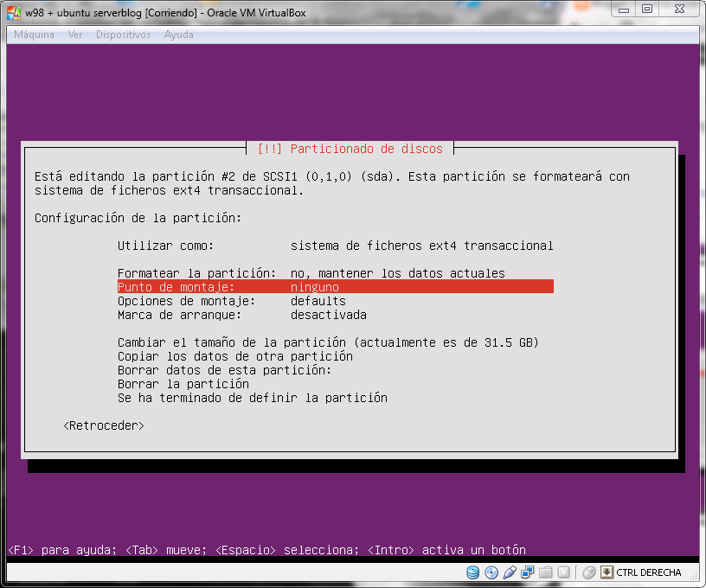Choose 'Cambiar el tamaño de la partición'
This screenshot has width=706, height=588.
[x=328, y=342]
